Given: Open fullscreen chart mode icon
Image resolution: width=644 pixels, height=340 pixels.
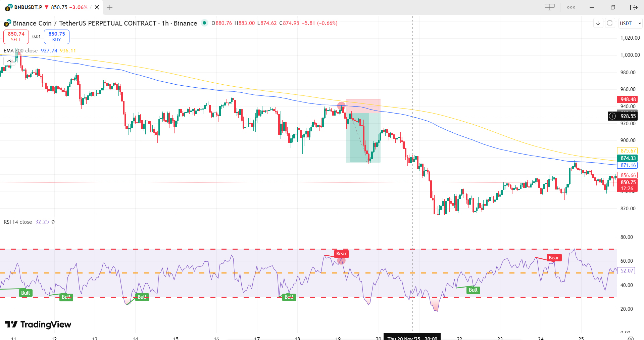Looking at the screenshot, I should pyautogui.click(x=610, y=23).
